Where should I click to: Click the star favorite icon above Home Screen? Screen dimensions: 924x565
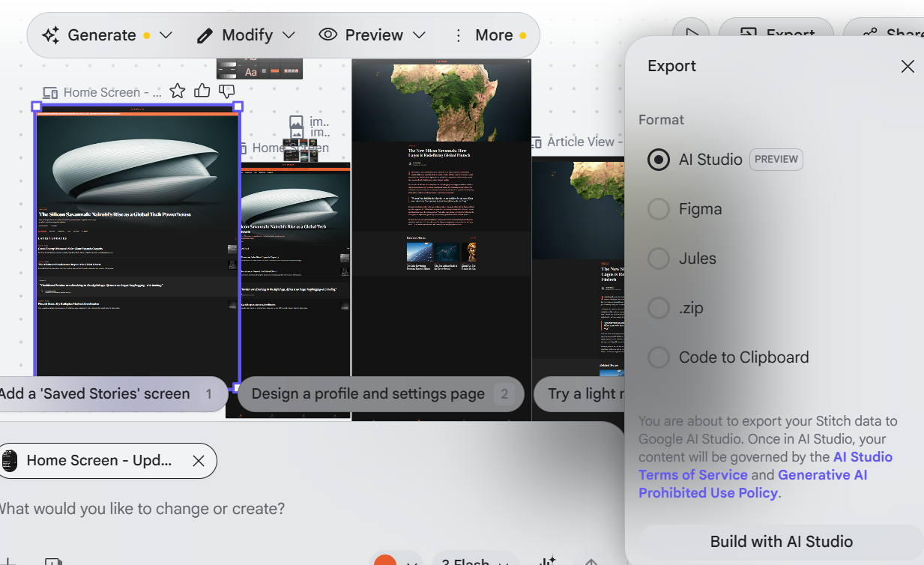pyautogui.click(x=178, y=91)
